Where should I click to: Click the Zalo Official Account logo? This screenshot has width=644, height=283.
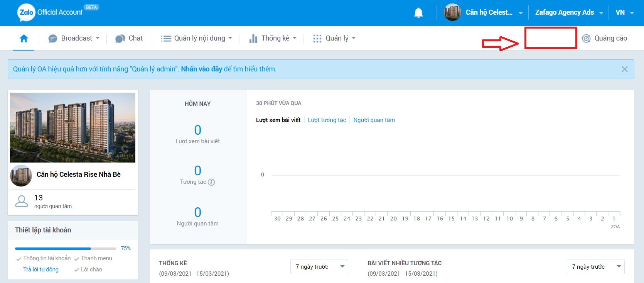pyautogui.click(x=50, y=12)
